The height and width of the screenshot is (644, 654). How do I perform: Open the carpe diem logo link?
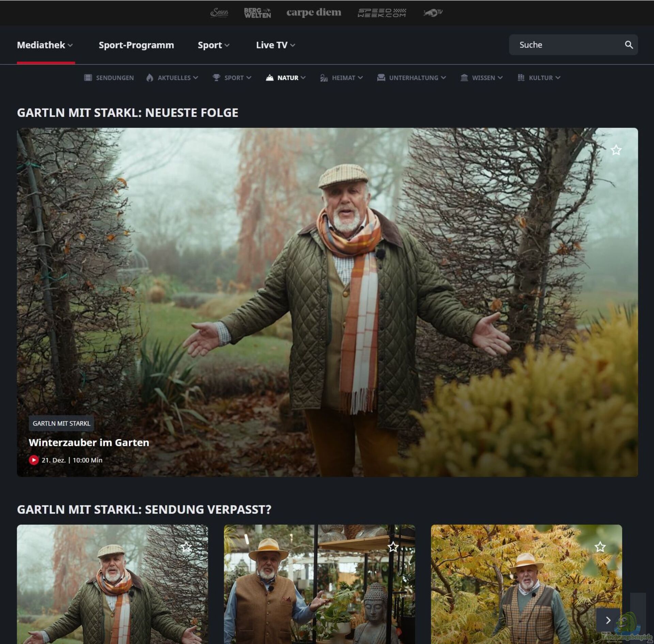(313, 13)
